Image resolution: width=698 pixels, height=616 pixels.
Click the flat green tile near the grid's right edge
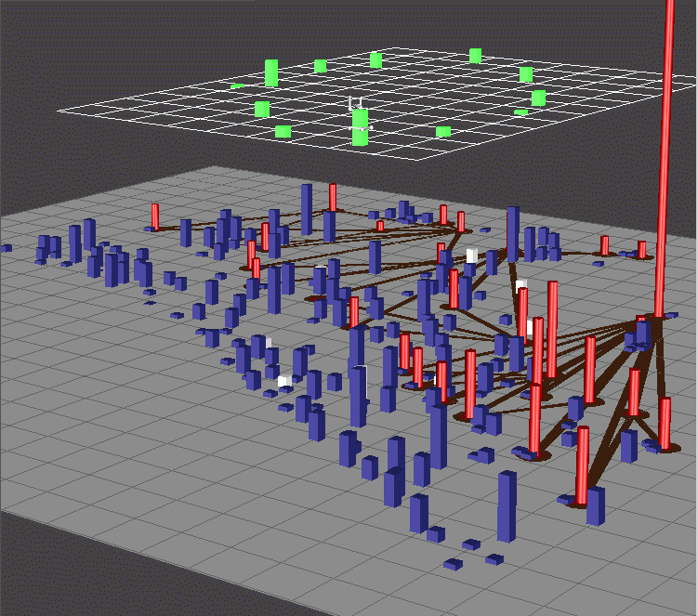pyautogui.click(x=520, y=112)
